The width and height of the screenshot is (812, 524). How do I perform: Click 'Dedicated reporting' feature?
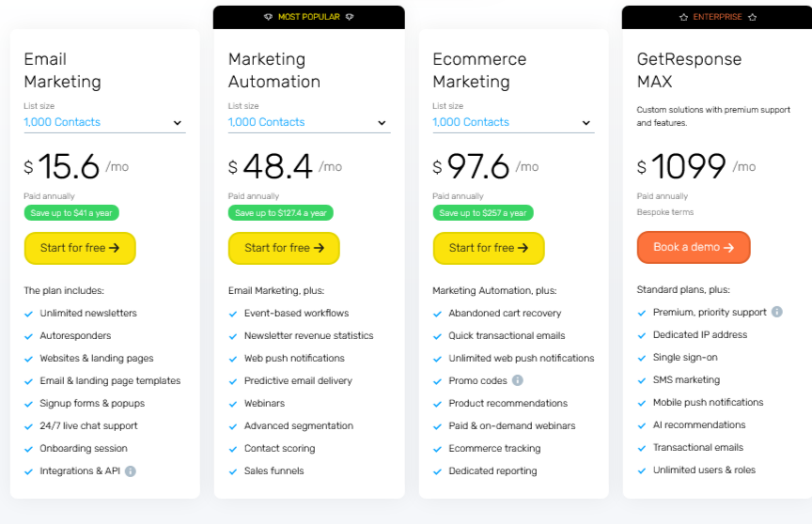click(x=493, y=471)
